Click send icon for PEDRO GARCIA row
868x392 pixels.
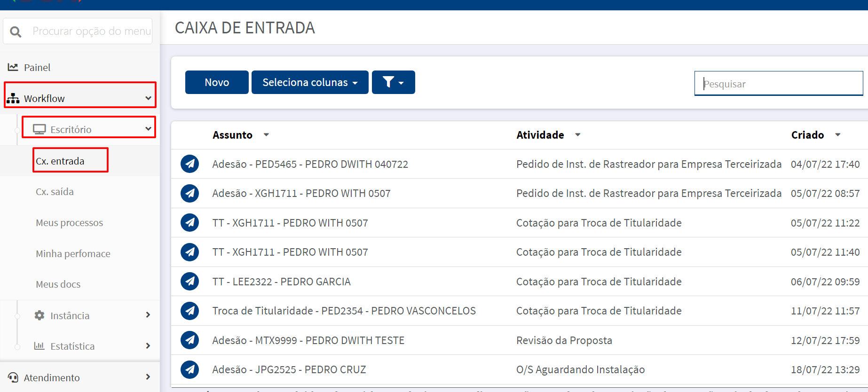tap(190, 282)
